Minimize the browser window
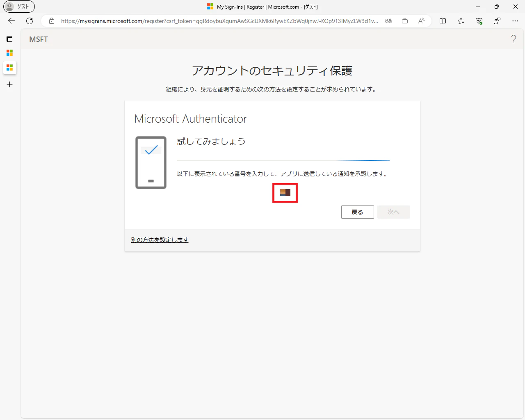The width and height of the screenshot is (525, 420). (478, 7)
